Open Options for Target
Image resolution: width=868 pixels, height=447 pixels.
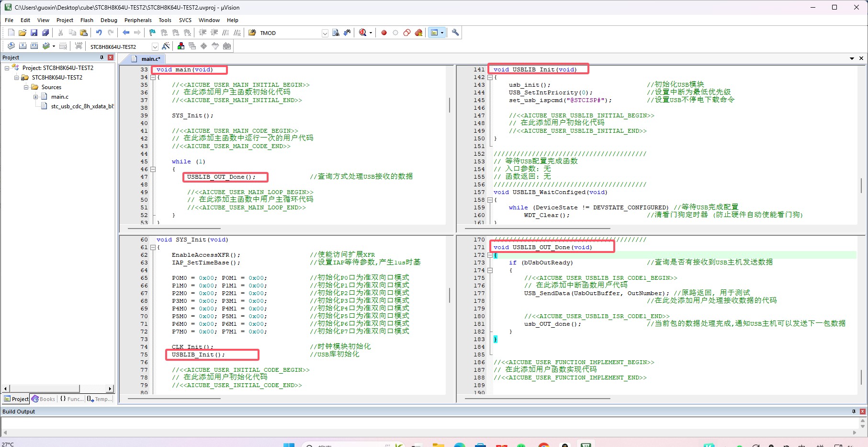click(166, 46)
